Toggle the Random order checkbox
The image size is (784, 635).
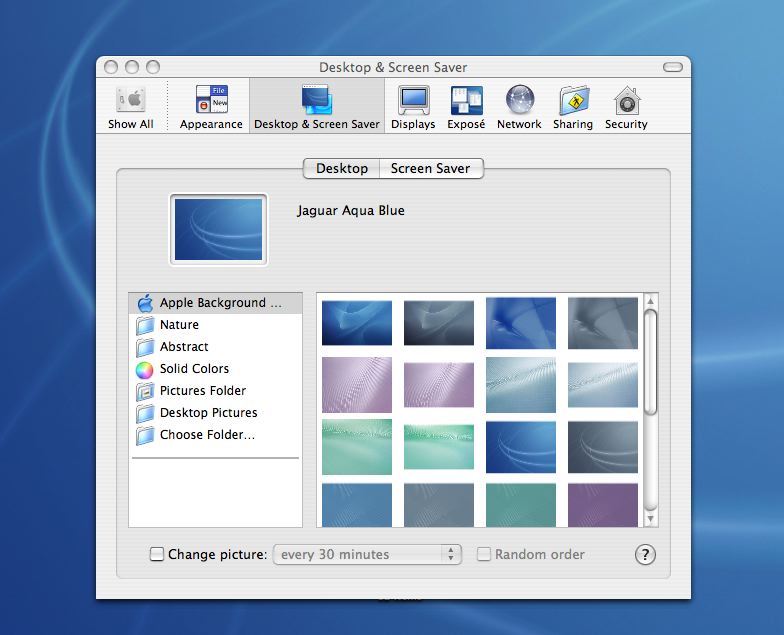tap(484, 554)
